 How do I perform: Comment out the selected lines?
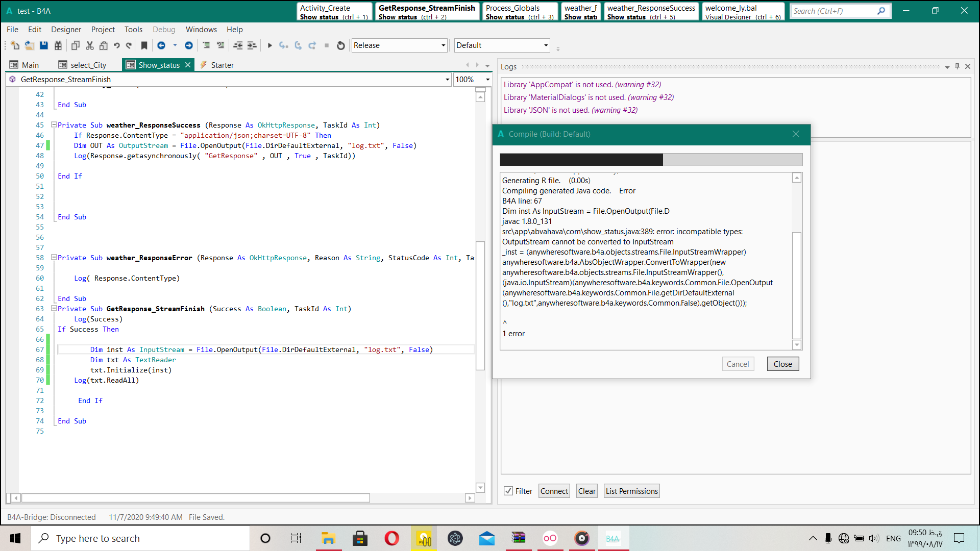coord(207,45)
